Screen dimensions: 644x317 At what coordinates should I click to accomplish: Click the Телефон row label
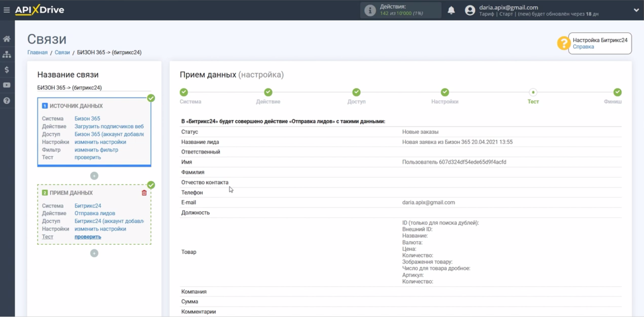pos(192,192)
